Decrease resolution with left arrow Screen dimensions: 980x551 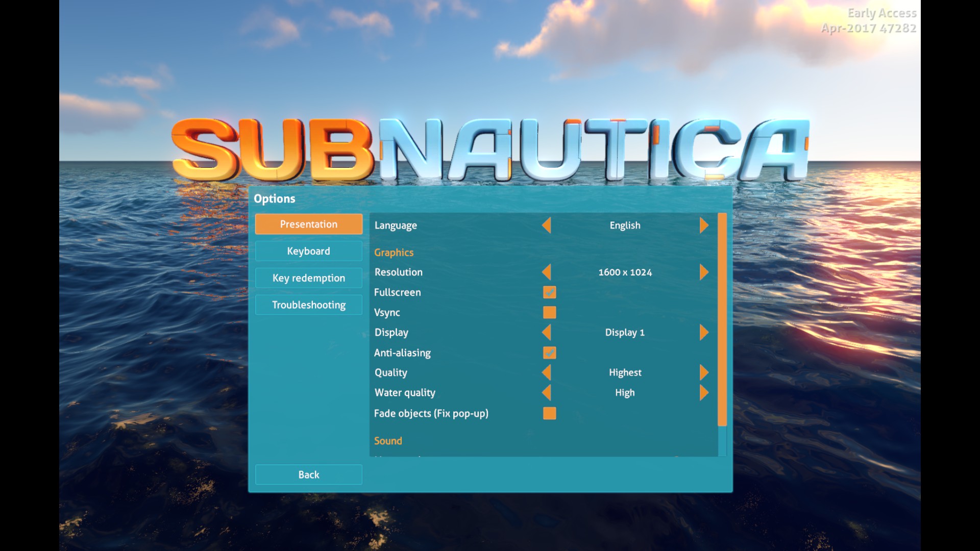546,272
